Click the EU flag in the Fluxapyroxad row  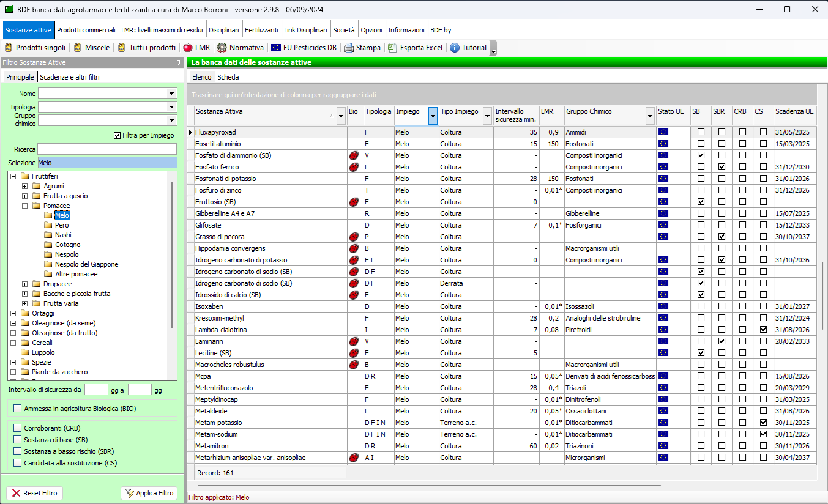(x=663, y=132)
